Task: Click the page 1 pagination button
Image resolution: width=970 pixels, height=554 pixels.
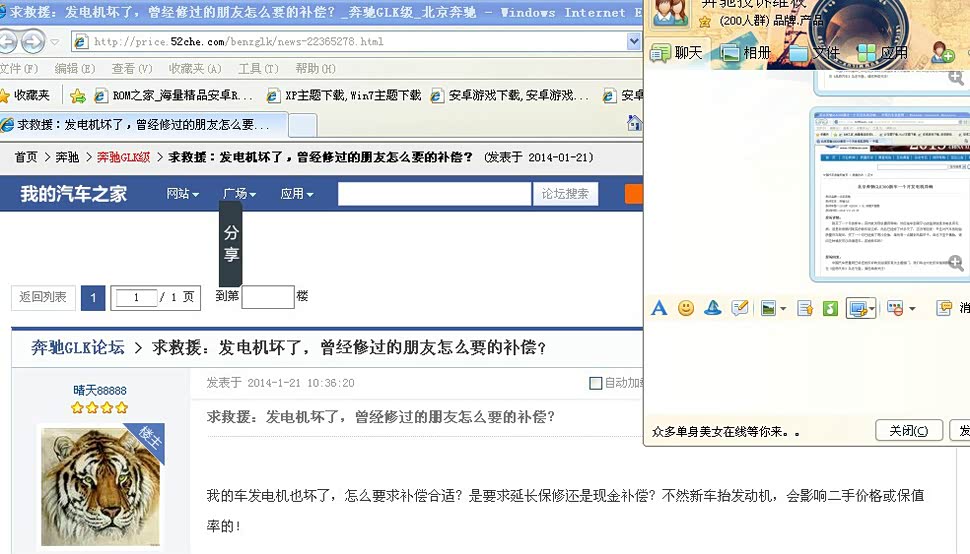Action: (x=93, y=298)
